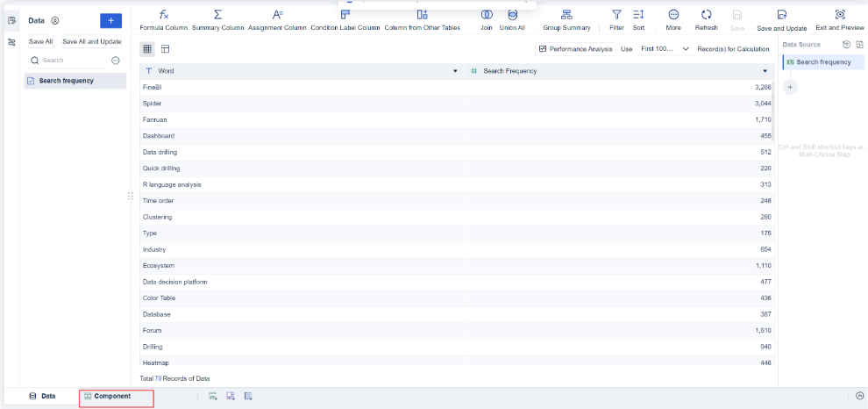Expand the Word column dropdown
Screen dimensions: 868x409
(x=454, y=71)
